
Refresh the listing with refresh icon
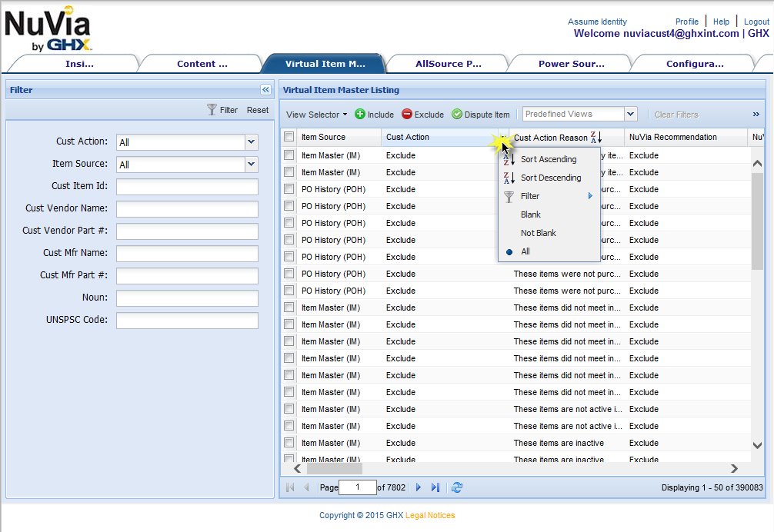click(457, 487)
